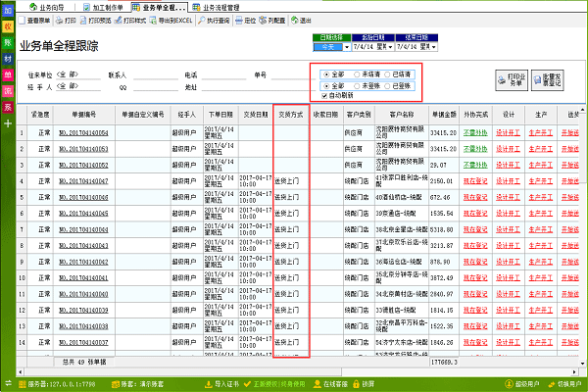Click 导入证书 in the status bar

[x=222, y=384]
